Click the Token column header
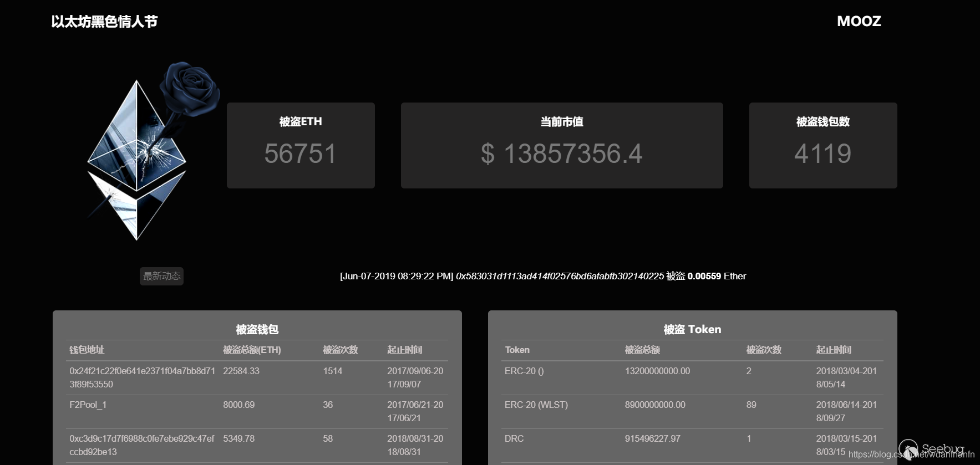The image size is (980, 465). [517, 350]
